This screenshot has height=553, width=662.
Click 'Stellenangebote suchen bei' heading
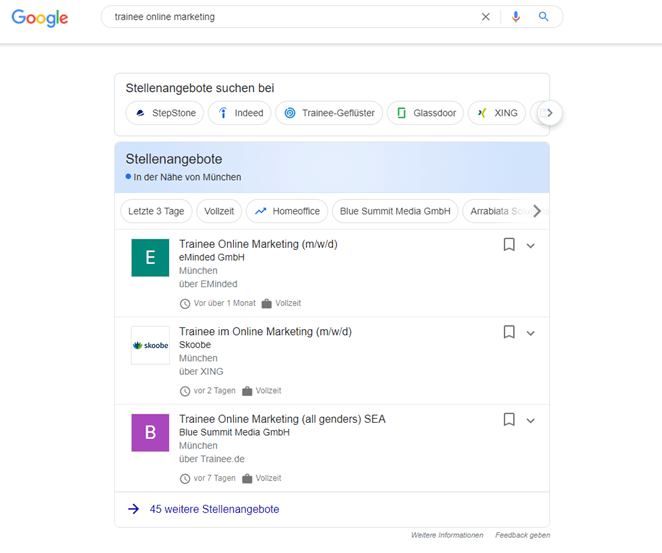[200, 88]
